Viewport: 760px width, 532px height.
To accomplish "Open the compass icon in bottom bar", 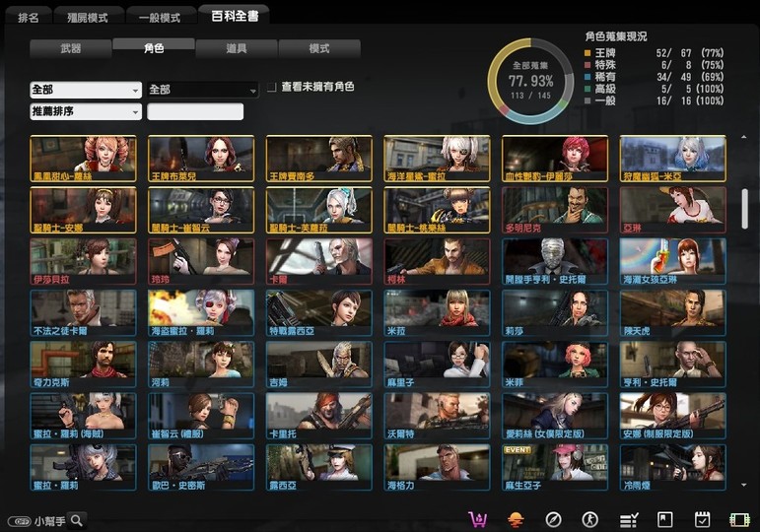I will point(553,519).
